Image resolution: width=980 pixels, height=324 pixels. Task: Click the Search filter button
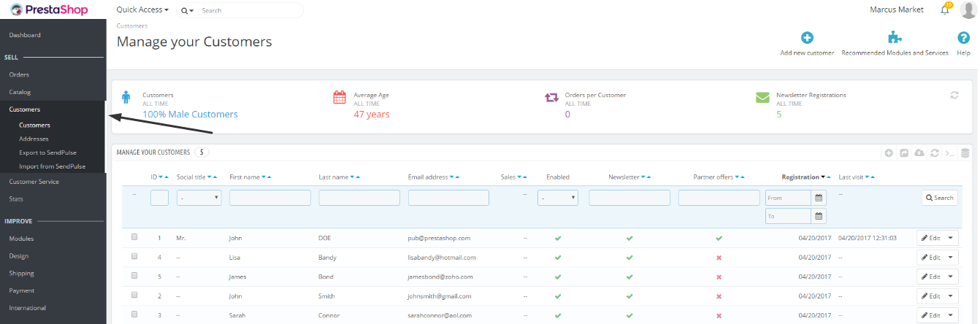coord(939,198)
